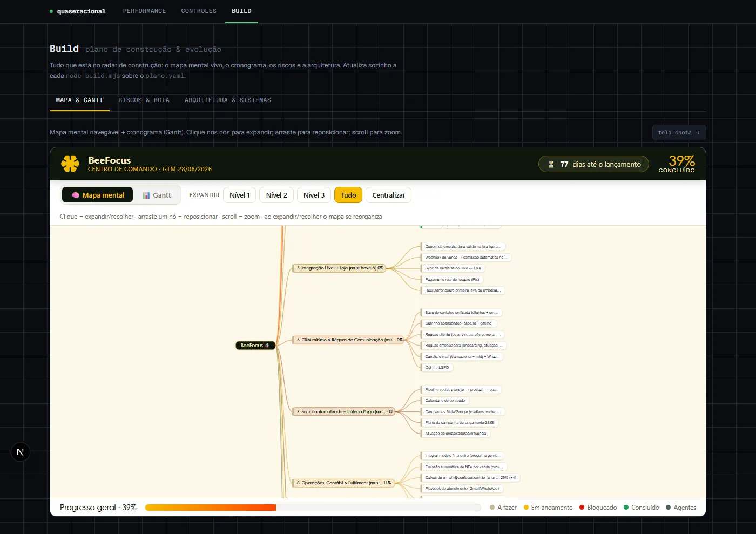The width and height of the screenshot is (756, 534).
Task: Expand map to Nível 2
Action: tap(276, 195)
